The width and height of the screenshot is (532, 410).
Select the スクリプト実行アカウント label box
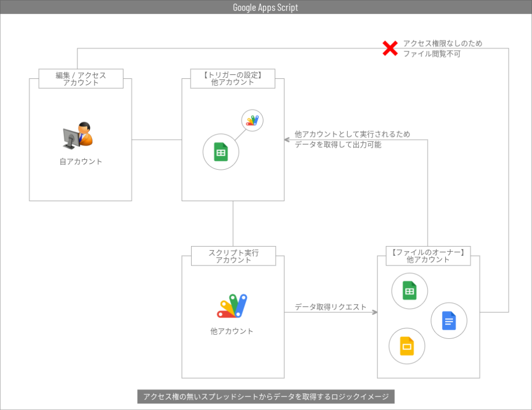(233, 255)
